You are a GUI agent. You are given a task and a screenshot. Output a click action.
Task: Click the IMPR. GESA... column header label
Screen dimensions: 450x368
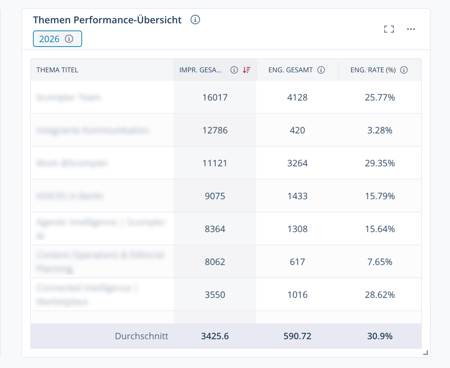(200, 70)
